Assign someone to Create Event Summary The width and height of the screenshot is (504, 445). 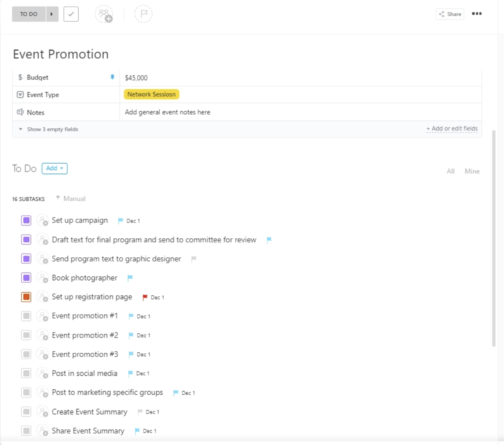click(x=42, y=411)
